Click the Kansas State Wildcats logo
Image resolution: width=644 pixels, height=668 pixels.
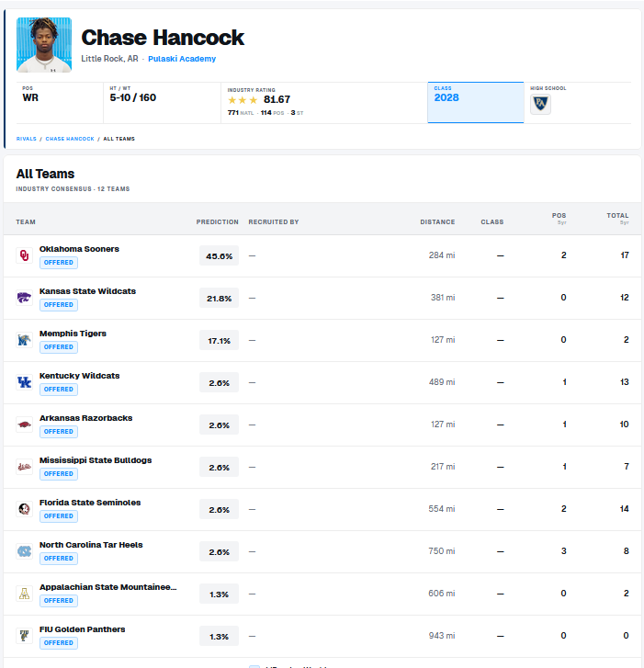coord(24,298)
